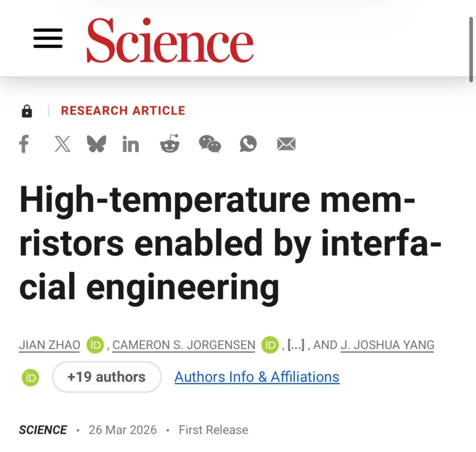
Task: Open Jian Zhao's ORCID iD icon
Action: [x=96, y=345]
